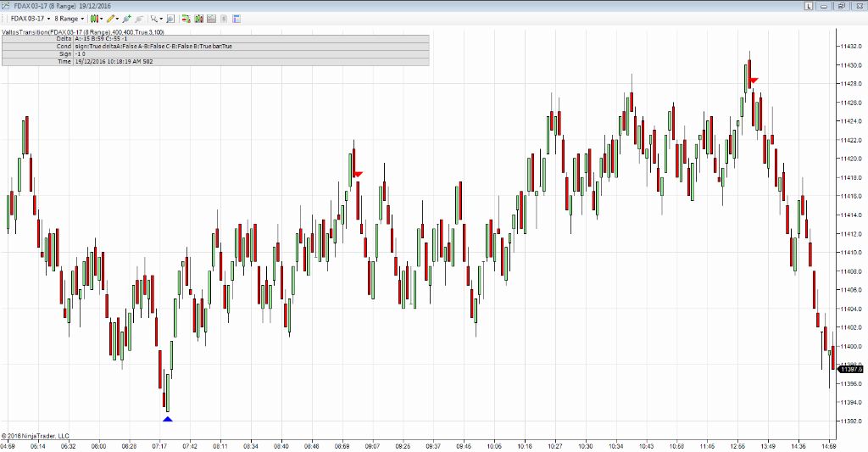868x452 pixels.
Task: Toggle the 'L' window link button
Action: 809,6
